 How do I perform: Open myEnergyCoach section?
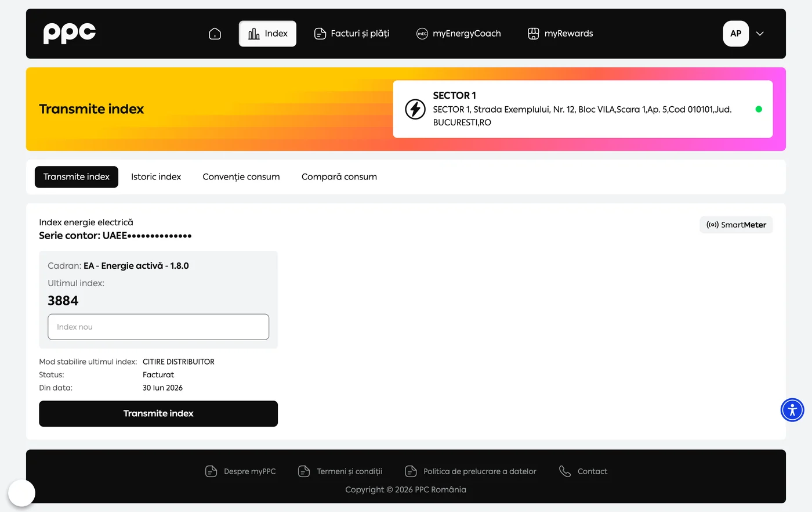click(458, 34)
